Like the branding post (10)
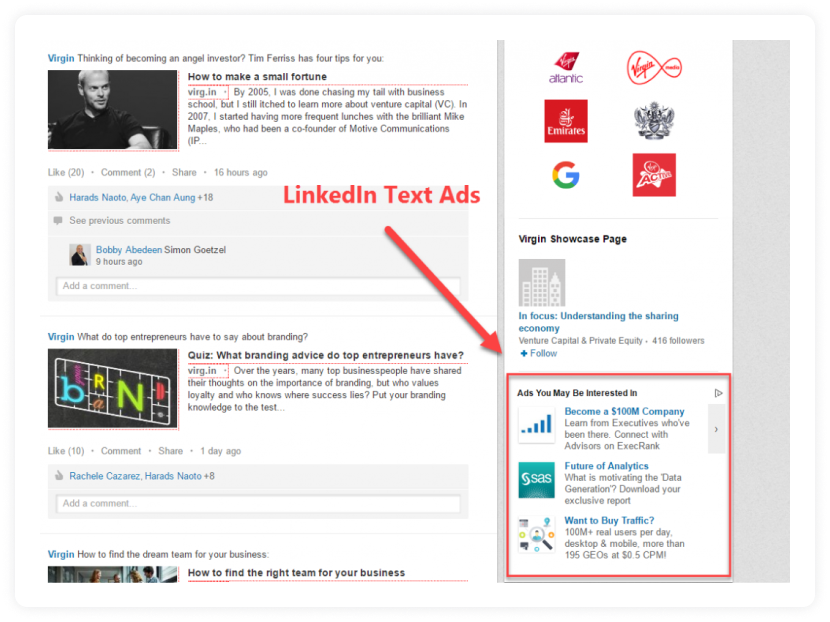This screenshot has height=622, width=830. click(x=66, y=451)
